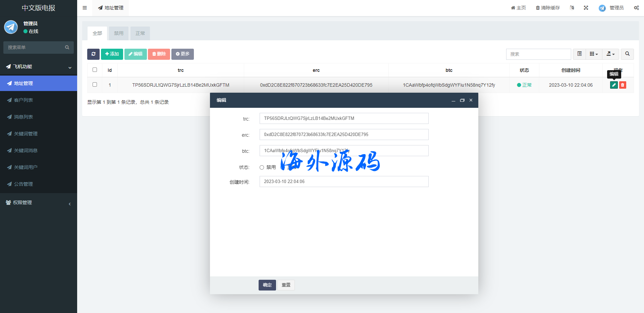644x313 pixels.
Task: Click the 重置 button in edit dialog
Action: pyautogui.click(x=286, y=285)
